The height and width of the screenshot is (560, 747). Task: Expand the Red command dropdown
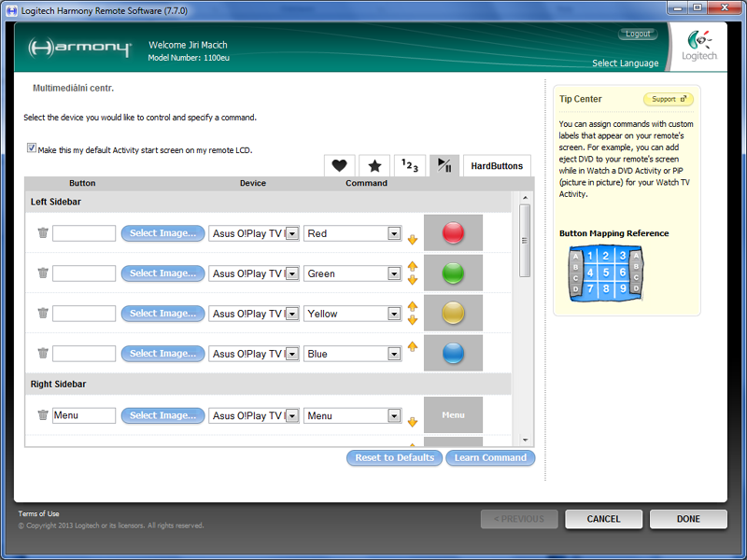click(394, 233)
